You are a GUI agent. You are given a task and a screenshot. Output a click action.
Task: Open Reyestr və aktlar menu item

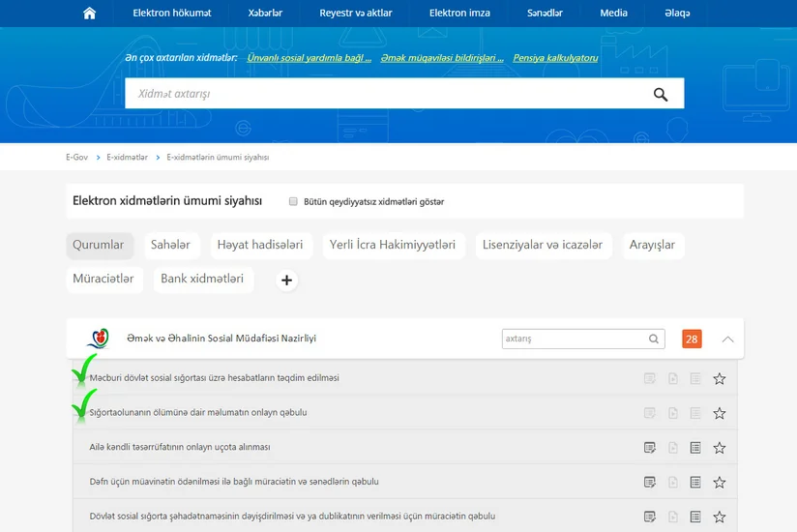[356, 13]
